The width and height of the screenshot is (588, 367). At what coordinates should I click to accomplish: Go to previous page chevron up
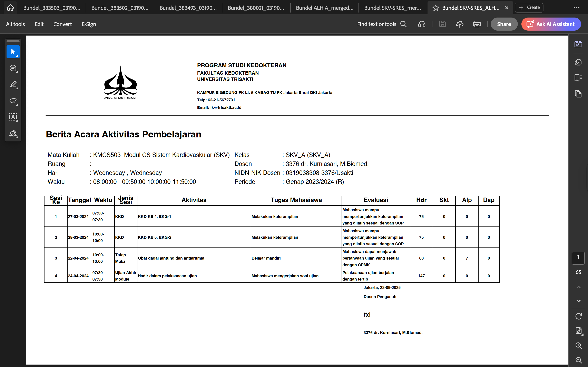pos(579,287)
